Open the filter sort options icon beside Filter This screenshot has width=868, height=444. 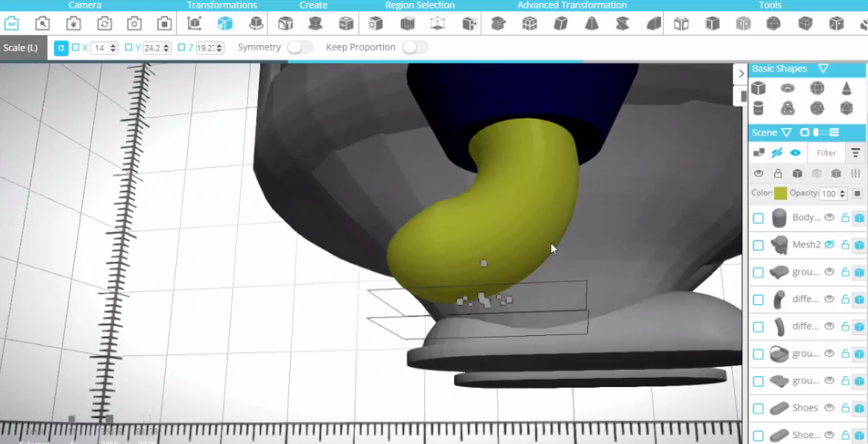click(856, 152)
